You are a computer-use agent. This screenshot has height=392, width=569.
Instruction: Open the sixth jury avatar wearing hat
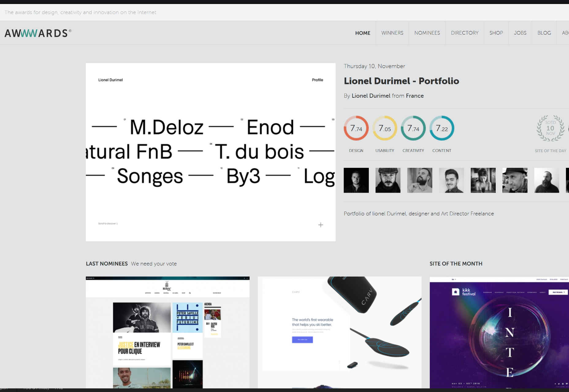pyautogui.click(x=515, y=180)
